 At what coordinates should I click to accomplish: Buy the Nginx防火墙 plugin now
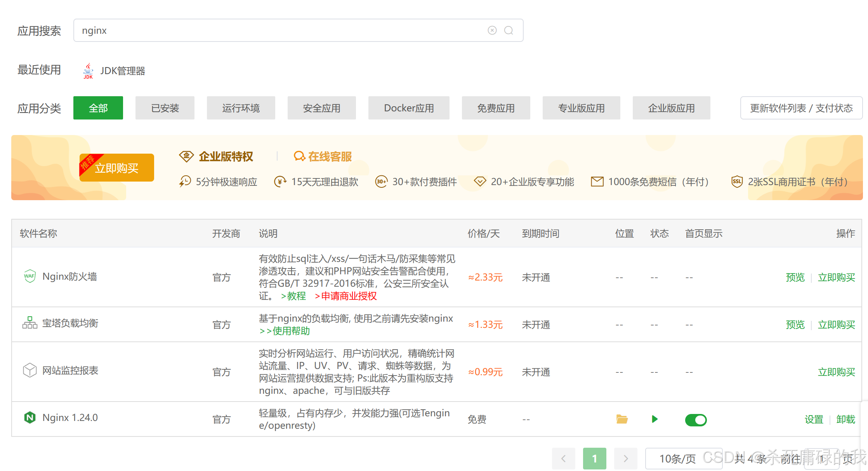pyautogui.click(x=836, y=277)
